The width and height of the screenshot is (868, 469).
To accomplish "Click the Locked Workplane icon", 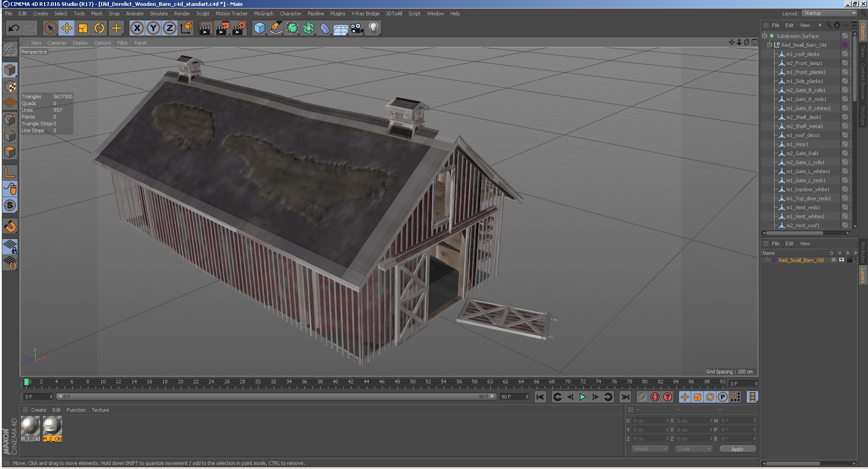I will pyautogui.click(x=10, y=246).
